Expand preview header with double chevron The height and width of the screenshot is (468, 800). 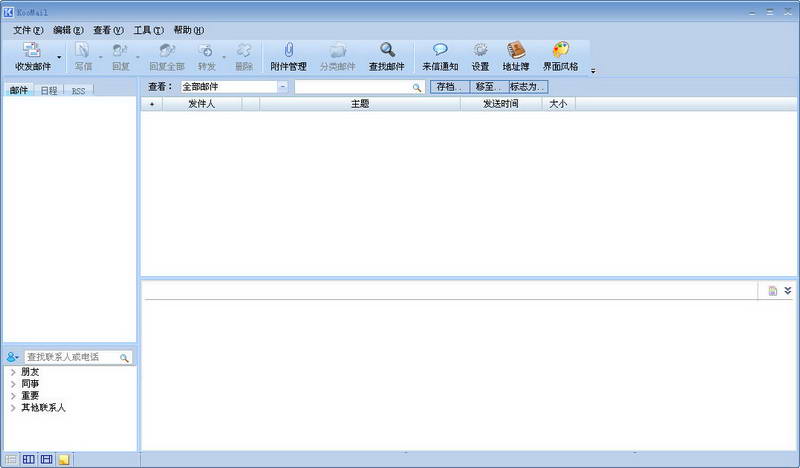[788, 290]
